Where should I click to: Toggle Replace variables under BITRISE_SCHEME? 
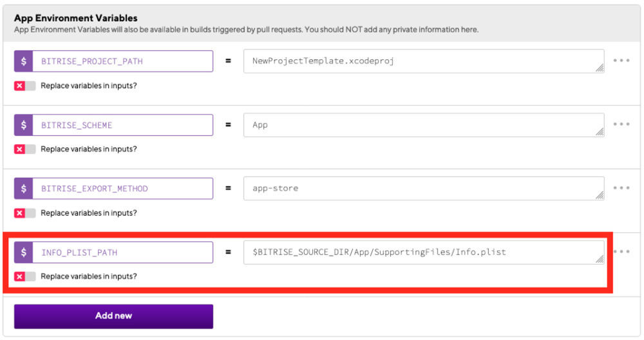click(24, 149)
